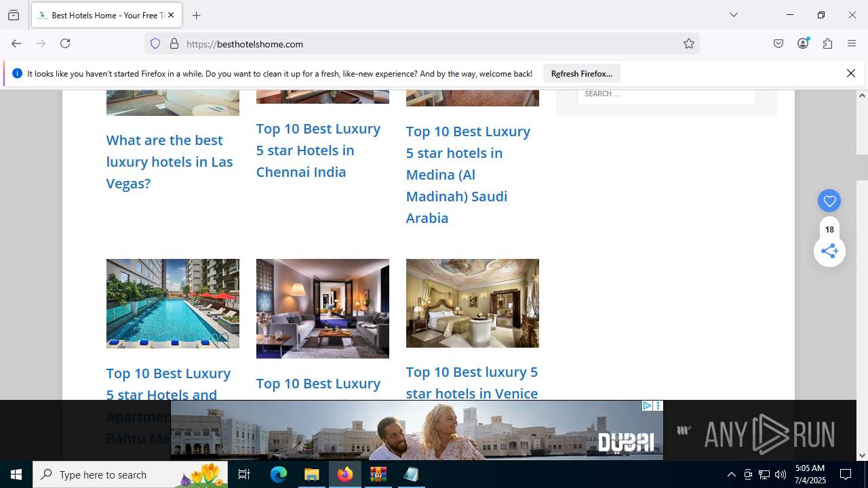Open AdChoices icon on banner

[x=647, y=406]
